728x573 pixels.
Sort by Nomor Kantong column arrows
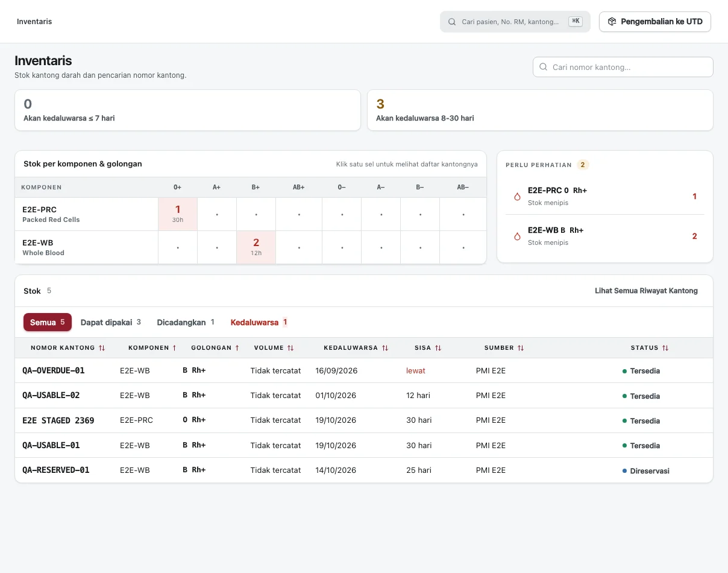tap(102, 348)
